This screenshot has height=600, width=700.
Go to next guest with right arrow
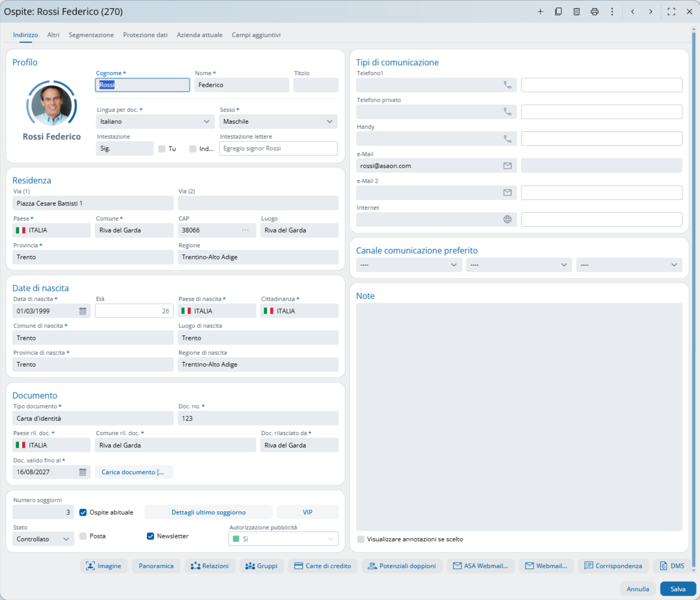coord(650,12)
